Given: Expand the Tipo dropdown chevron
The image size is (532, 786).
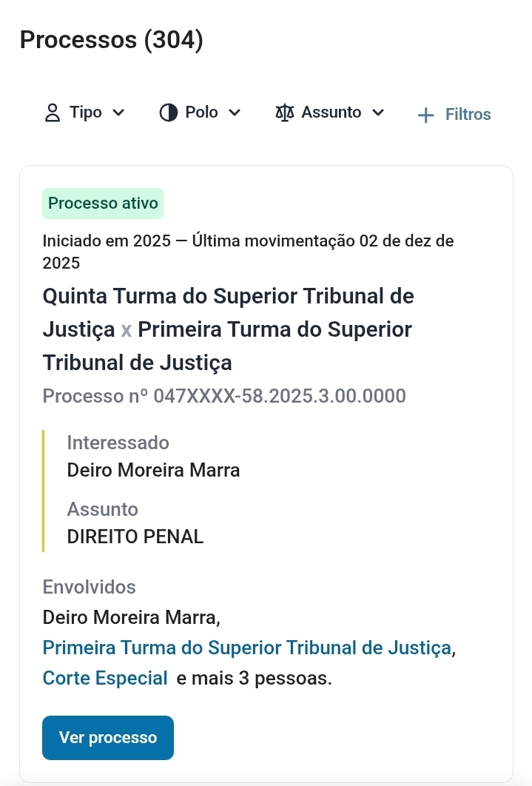Looking at the screenshot, I should click(118, 112).
